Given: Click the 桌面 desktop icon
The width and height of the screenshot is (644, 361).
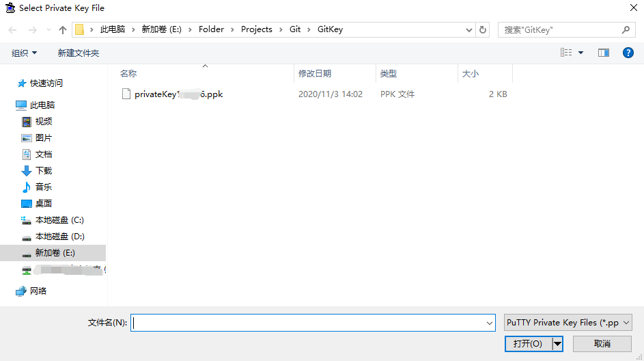Looking at the screenshot, I should (26, 204).
